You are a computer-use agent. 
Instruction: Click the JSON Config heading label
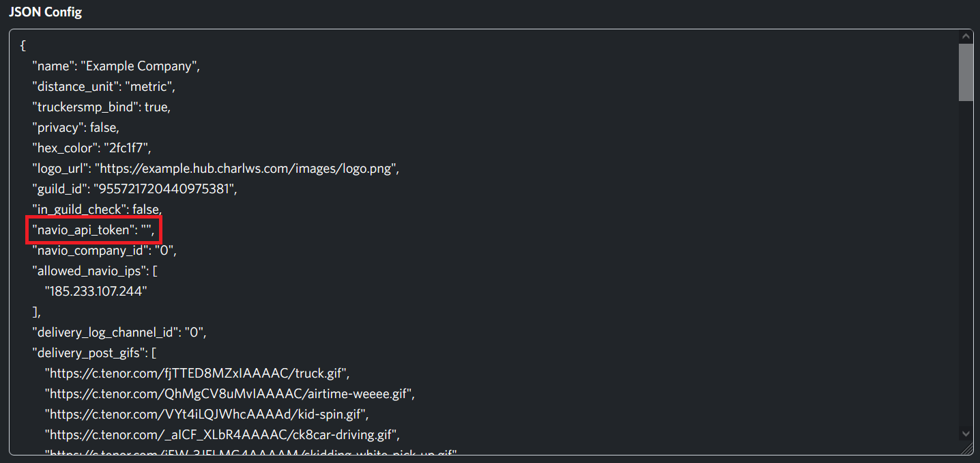tap(45, 12)
